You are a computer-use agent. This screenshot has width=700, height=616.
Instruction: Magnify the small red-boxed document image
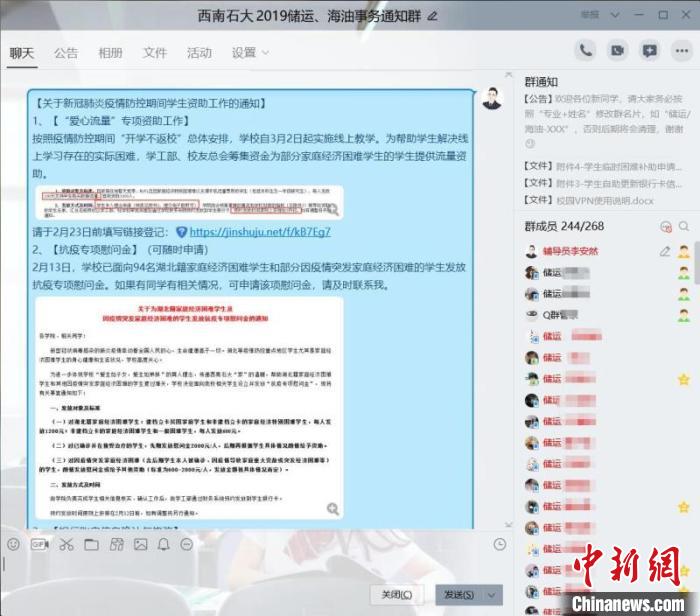(x=333, y=209)
